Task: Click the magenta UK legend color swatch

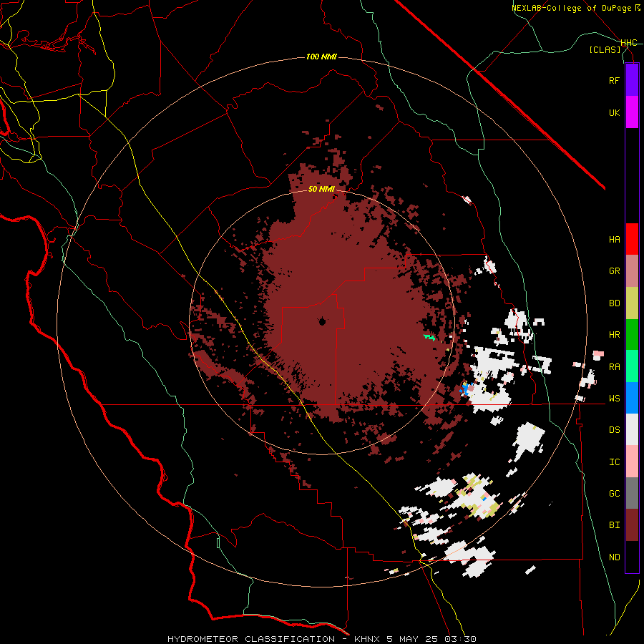Action: tap(632, 112)
